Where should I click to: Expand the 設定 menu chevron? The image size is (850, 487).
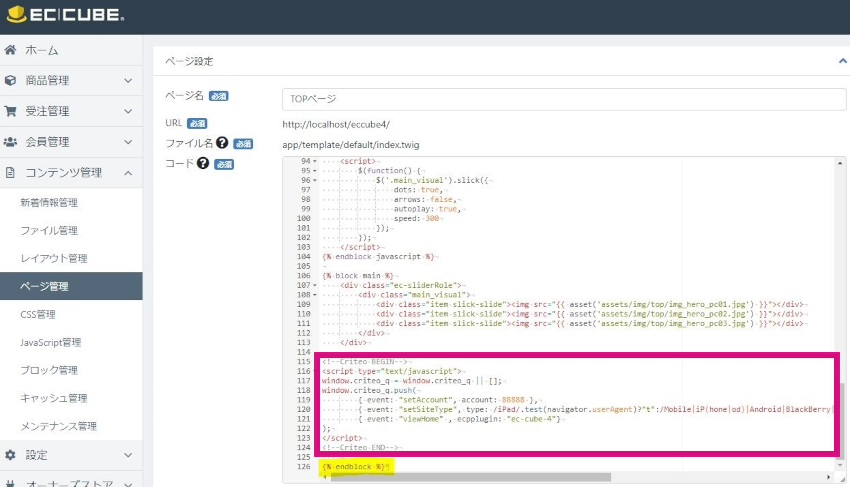(x=128, y=455)
